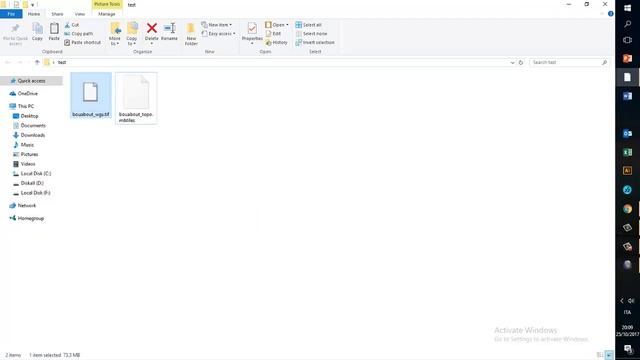Click Copy path in Clipboard group
Screen dimensions: 640x360
(x=79, y=34)
